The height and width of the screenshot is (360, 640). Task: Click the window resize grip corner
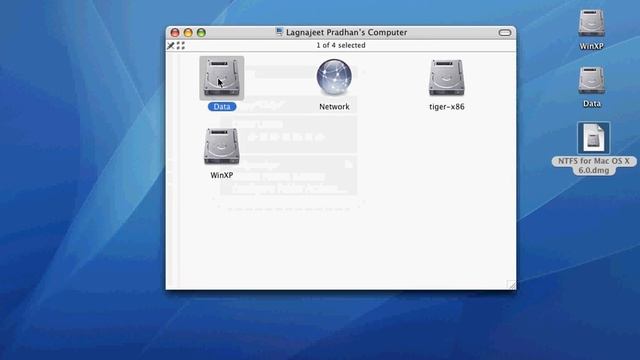pos(511,284)
